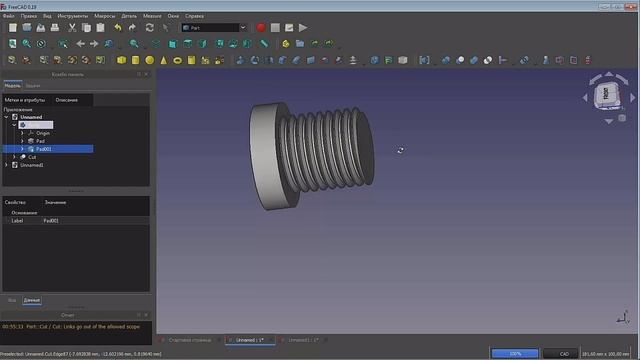Viewport: 640px width, 360px height.
Task: Create a yellow Cylinder primitive
Action: pos(136,60)
